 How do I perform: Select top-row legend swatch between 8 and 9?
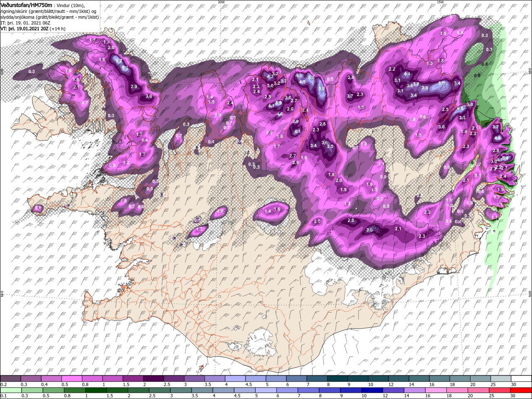[x=337, y=379]
